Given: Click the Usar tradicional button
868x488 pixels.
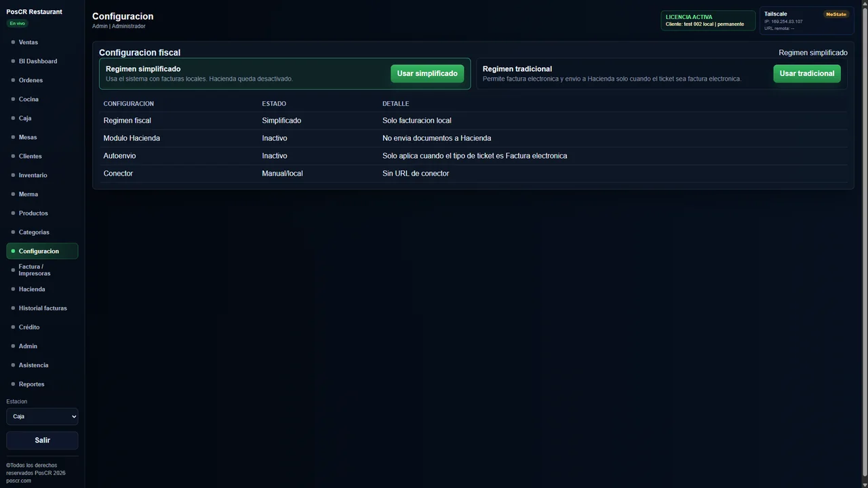Looking at the screenshot, I should pyautogui.click(x=807, y=73).
